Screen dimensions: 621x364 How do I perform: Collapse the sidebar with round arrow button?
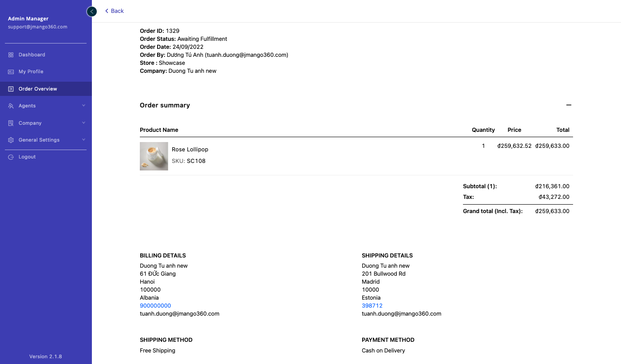[x=91, y=12]
